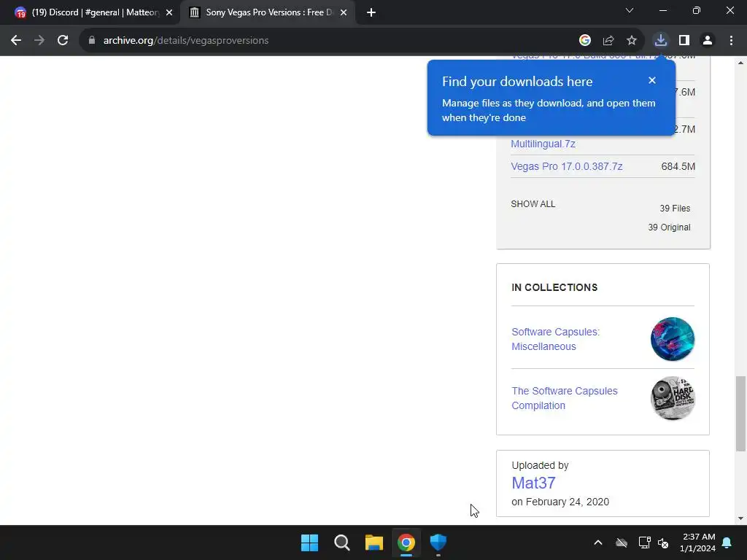The image size is (747, 560).
Task: Bookmark this page with the star
Action: (x=632, y=41)
